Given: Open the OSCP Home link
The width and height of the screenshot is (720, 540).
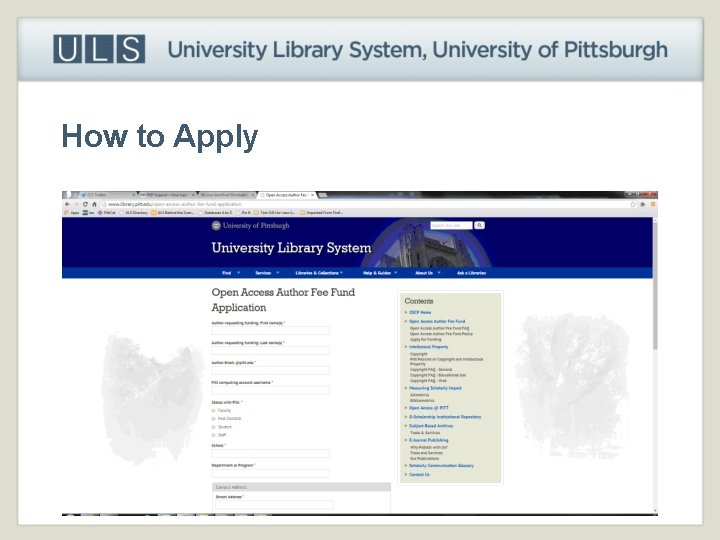Looking at the screenshot, I should 420,312.
